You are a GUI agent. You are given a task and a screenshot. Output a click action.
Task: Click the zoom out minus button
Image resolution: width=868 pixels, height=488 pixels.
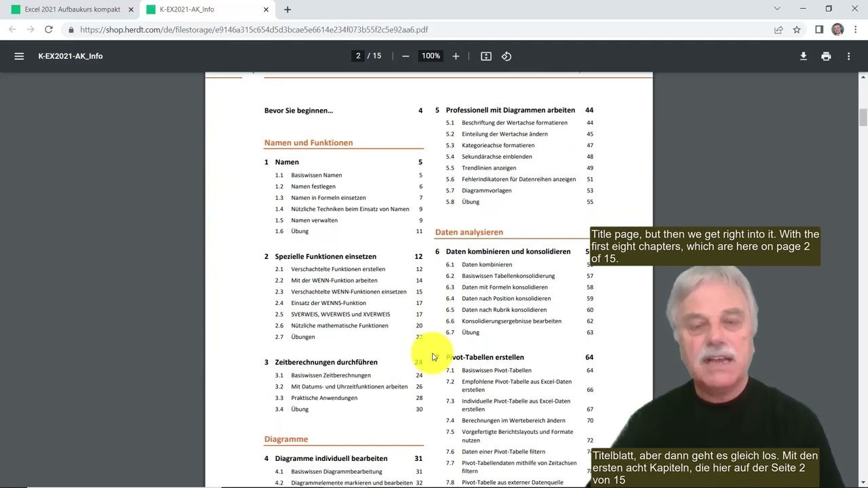[x=406, y=56]
